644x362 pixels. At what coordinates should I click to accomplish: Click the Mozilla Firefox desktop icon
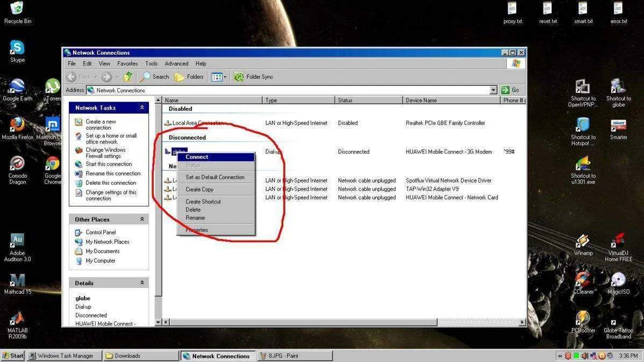tap(17, 128)
